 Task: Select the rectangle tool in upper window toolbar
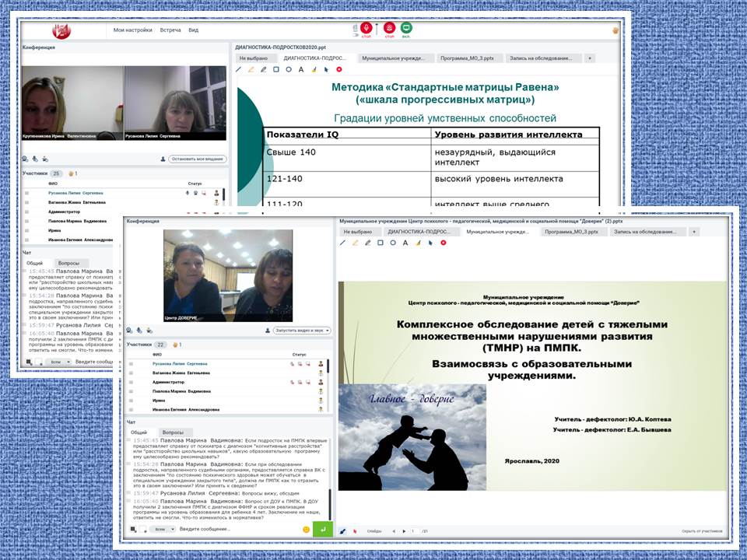click(x=275, y=69)
